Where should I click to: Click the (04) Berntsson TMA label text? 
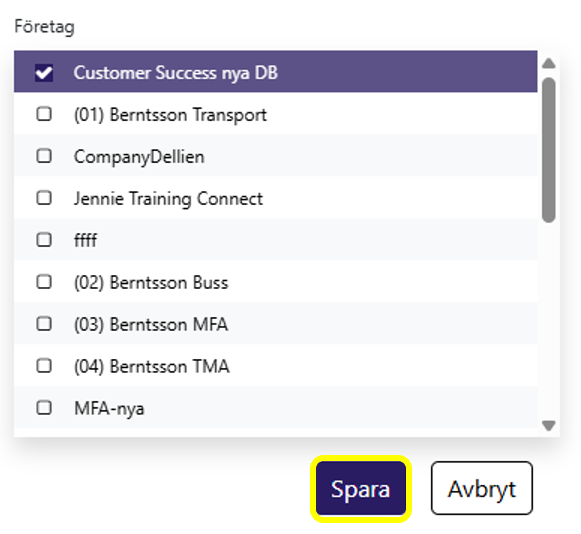coord(152,366)
